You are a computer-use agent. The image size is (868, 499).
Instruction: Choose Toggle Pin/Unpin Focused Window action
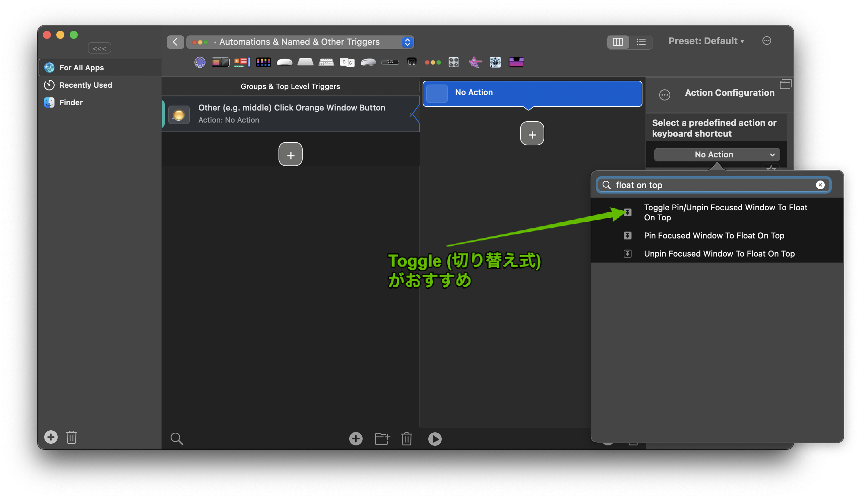point(725,212)
